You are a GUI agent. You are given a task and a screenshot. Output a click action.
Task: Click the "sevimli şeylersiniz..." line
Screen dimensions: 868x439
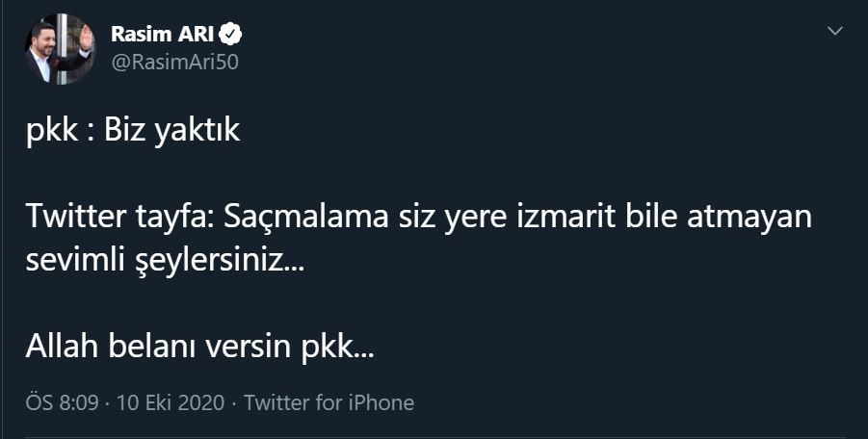[165, 261]
